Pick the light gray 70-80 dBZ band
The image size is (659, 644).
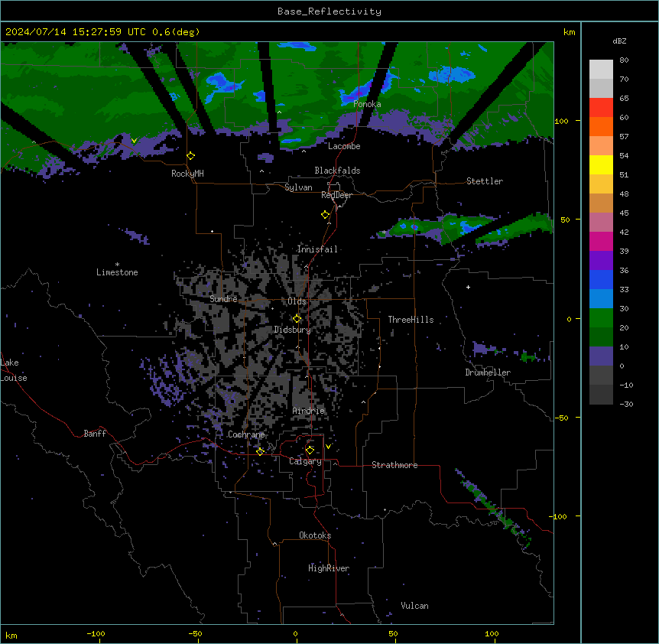pos(601,70)
